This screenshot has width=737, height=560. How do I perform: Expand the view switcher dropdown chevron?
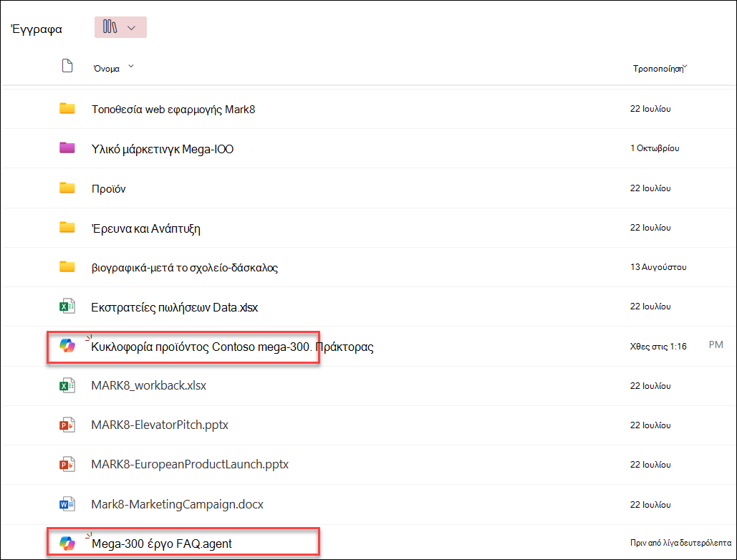pos(132,28)
